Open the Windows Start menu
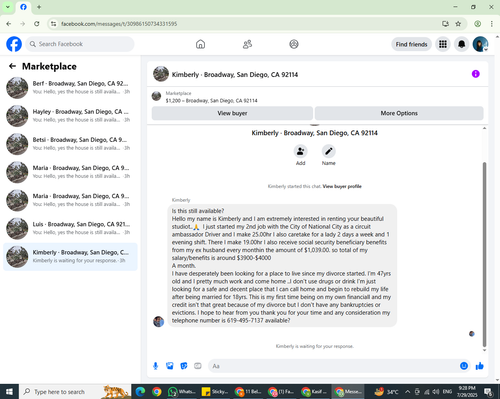Image resolution: width=500 pixels, height=399 pixels. [9, 392]
